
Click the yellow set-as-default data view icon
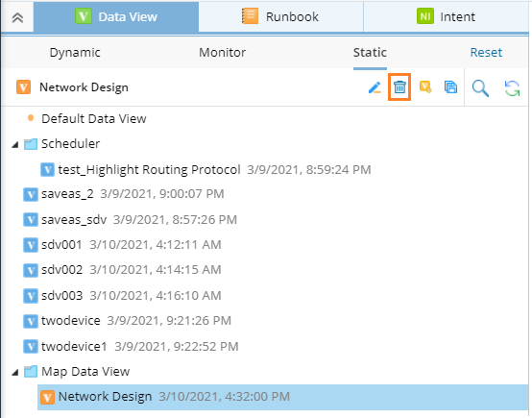[425, 86]
